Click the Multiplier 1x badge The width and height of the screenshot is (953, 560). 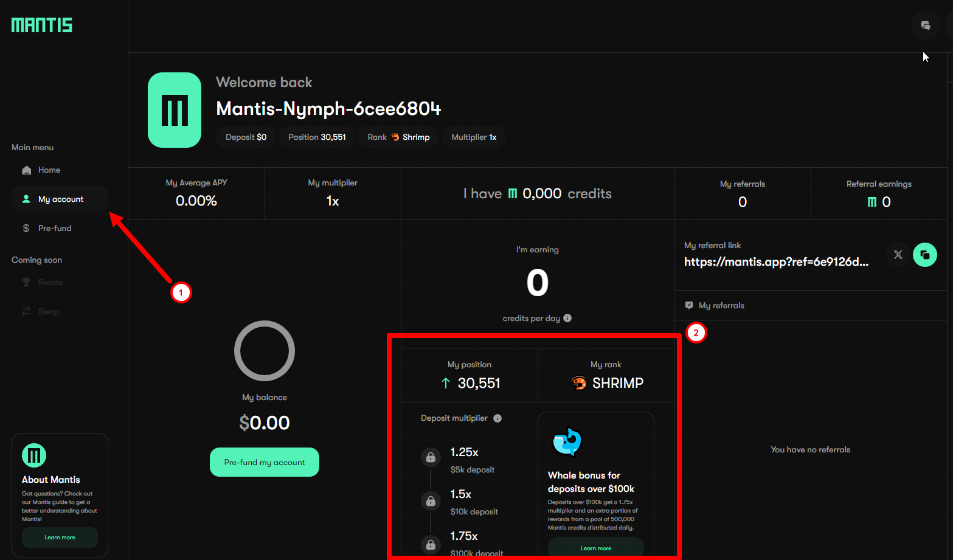[x=474, y=137]
